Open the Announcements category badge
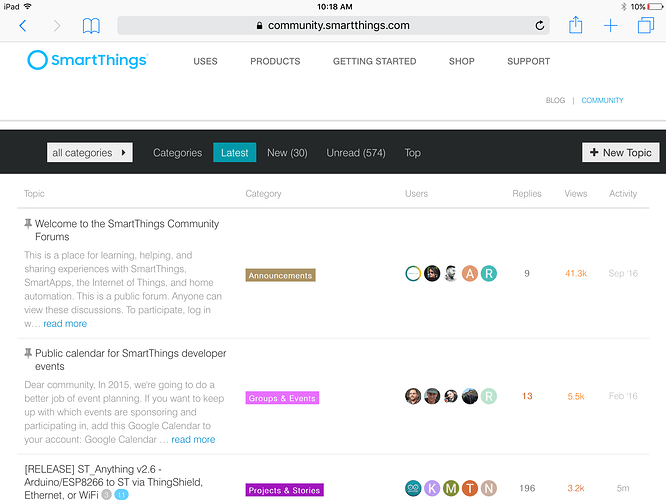Image resolution: width=666 pixels, height=500 pixels. [280, 275]
